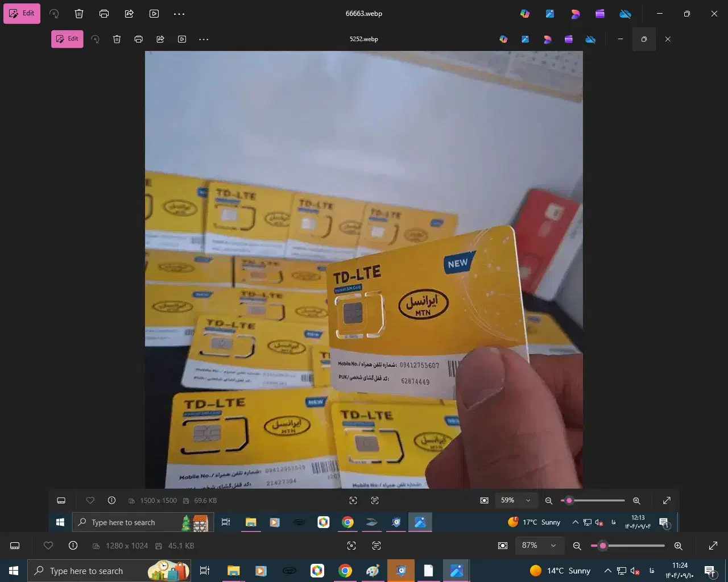Screen dimensions: 728x582
Task: Open the See more menu for 66663.webp
Action: (x=179, y=14)
